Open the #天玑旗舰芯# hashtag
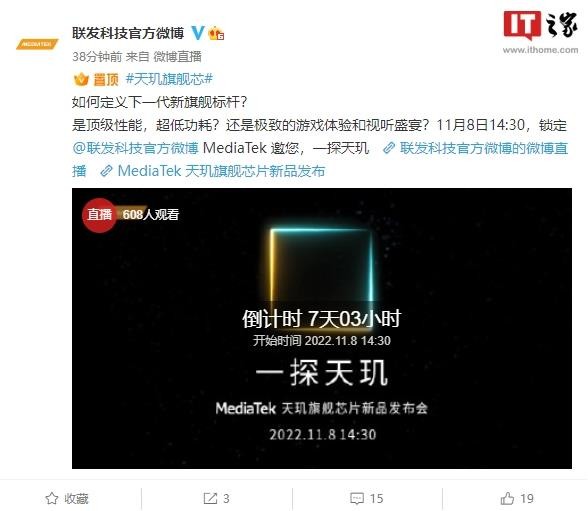The image size is (588, 511). point(169,79)
